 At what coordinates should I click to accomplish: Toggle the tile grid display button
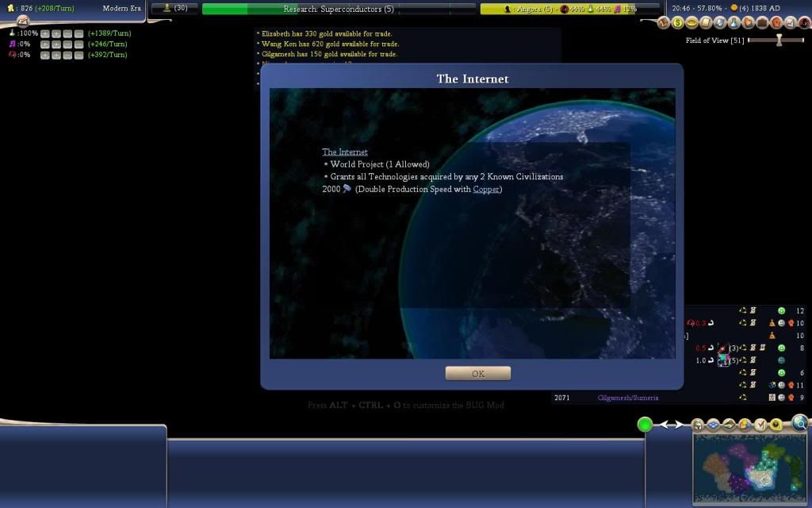tap(714, 425)
